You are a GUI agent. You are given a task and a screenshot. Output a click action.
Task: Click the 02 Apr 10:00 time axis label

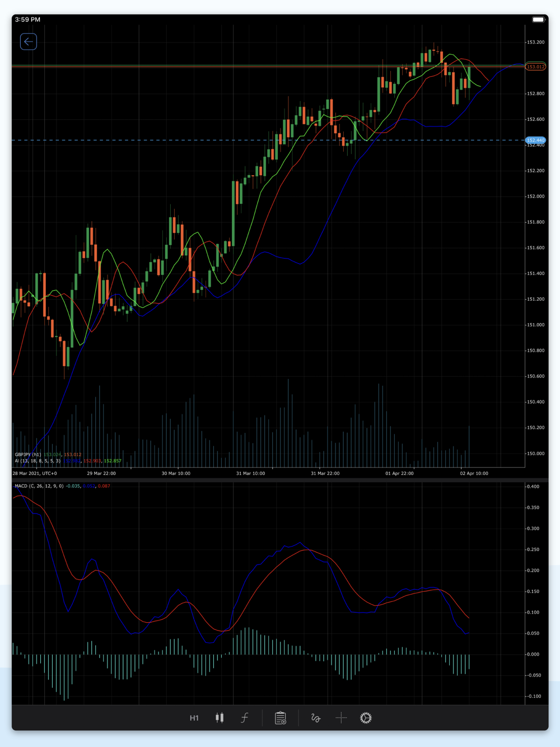pyautogui.click(x=474, y=473)
